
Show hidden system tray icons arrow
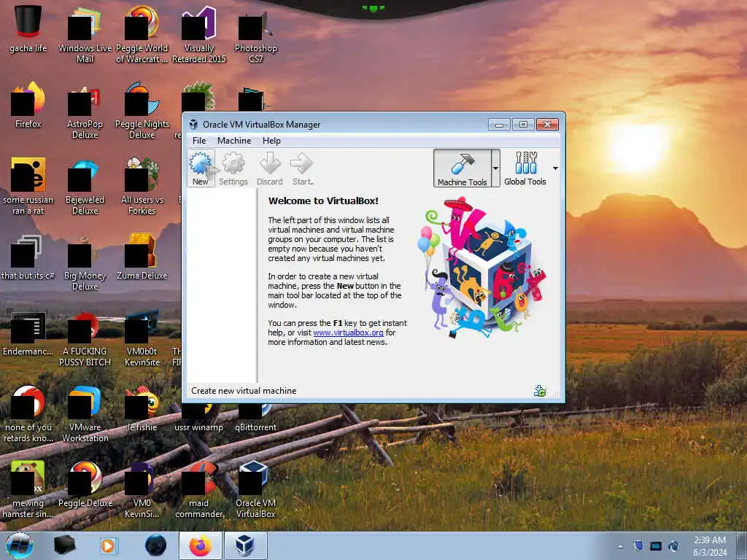click(620, 546)
